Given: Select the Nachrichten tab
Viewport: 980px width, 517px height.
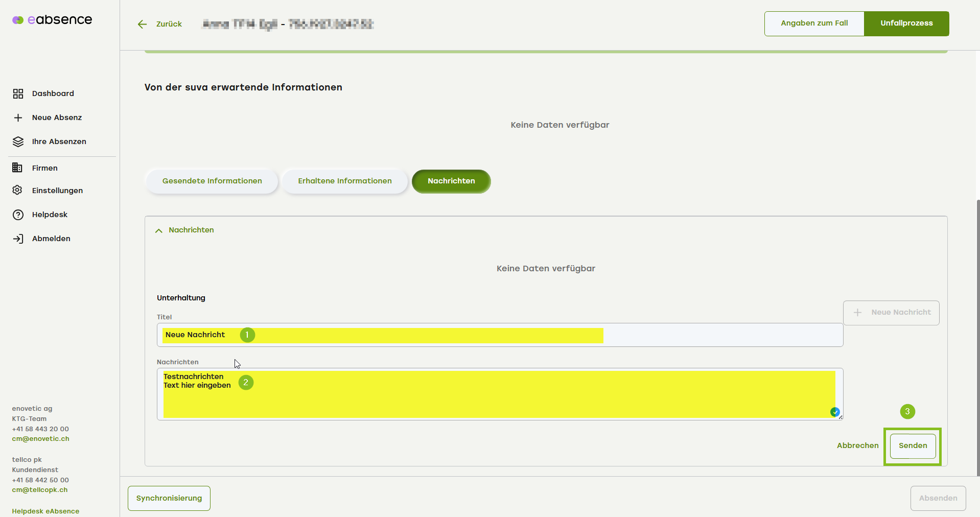Looking at the screenshot, I should [x=451, y=181].
